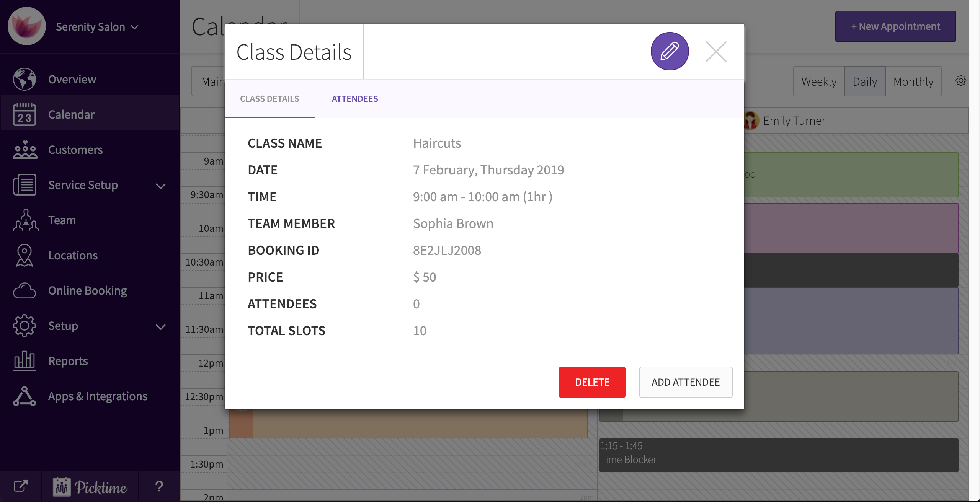Click the Apps & Integrations triangle icon
The height and width of the screenshot is (502, 980).
point(24,396)
